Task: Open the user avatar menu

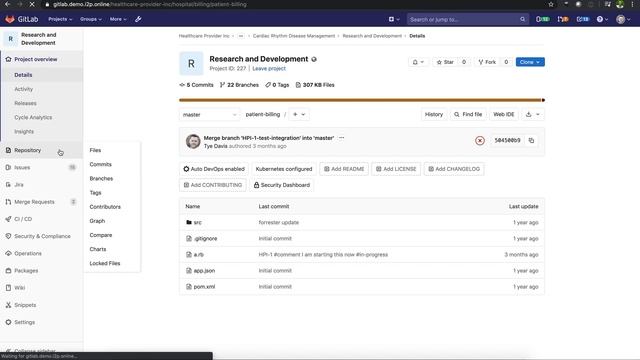Action: (x=623, y=19)
